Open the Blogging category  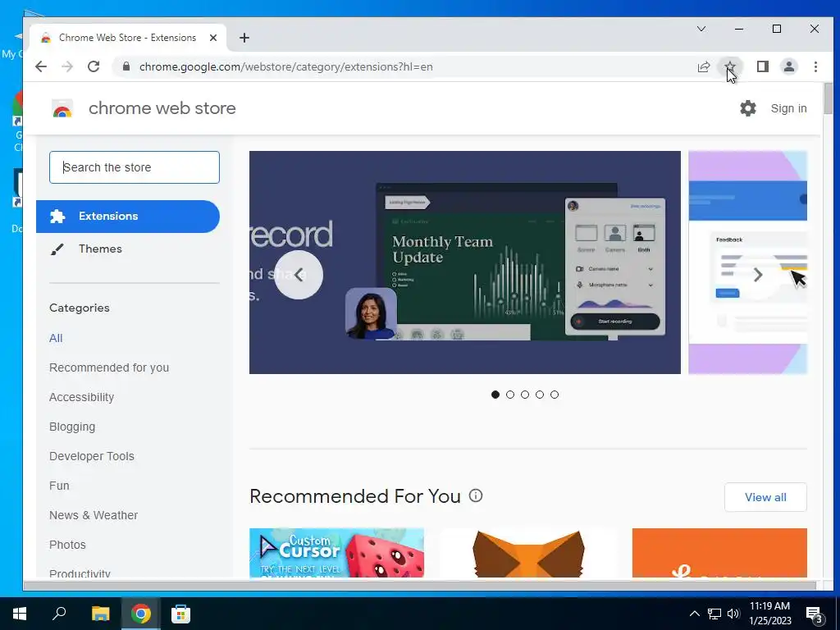[x=72, y=427]
